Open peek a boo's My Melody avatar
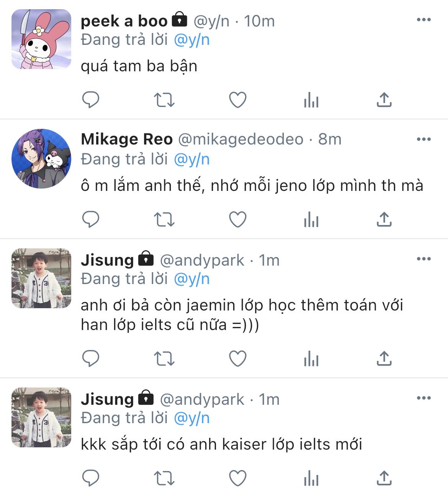 coord(41,39)
